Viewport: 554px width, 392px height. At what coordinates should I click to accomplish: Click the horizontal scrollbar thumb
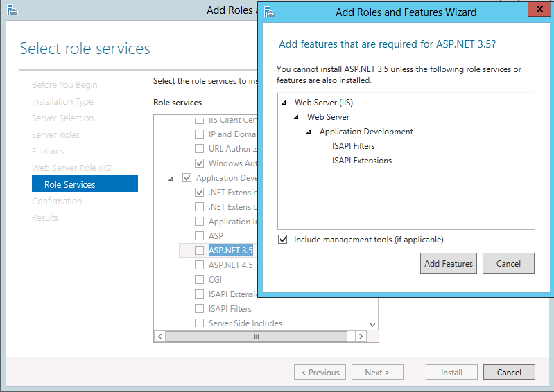click(x=256, y=337)
